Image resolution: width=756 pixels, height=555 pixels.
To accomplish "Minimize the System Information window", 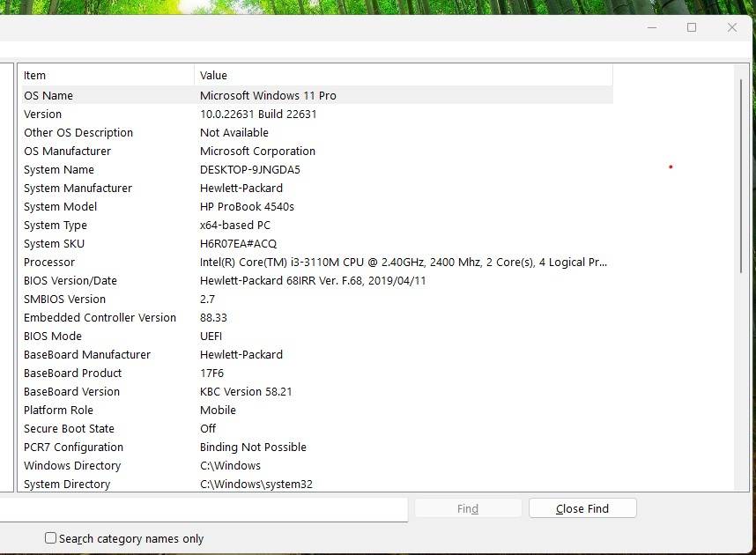I will click(651, 27).
